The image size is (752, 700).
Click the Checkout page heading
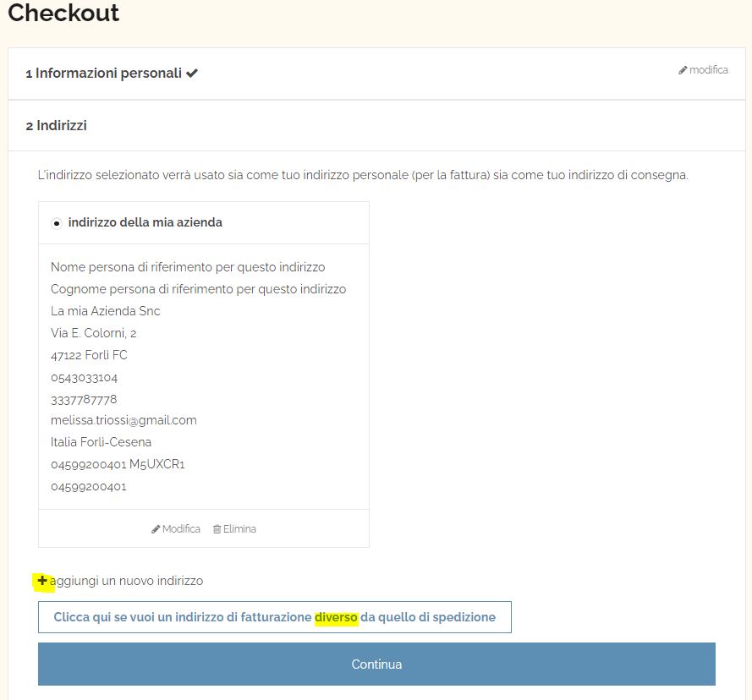click(x=63, y=13)
